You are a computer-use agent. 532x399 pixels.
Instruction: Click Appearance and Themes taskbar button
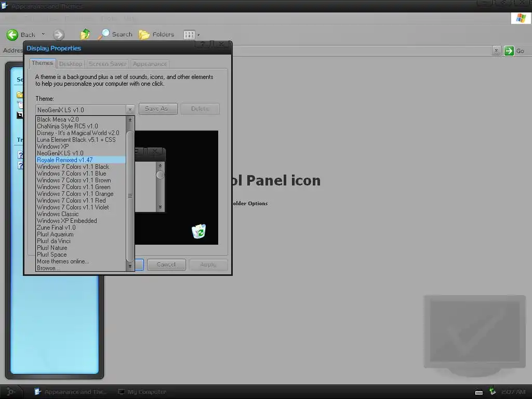pos(70,392)
